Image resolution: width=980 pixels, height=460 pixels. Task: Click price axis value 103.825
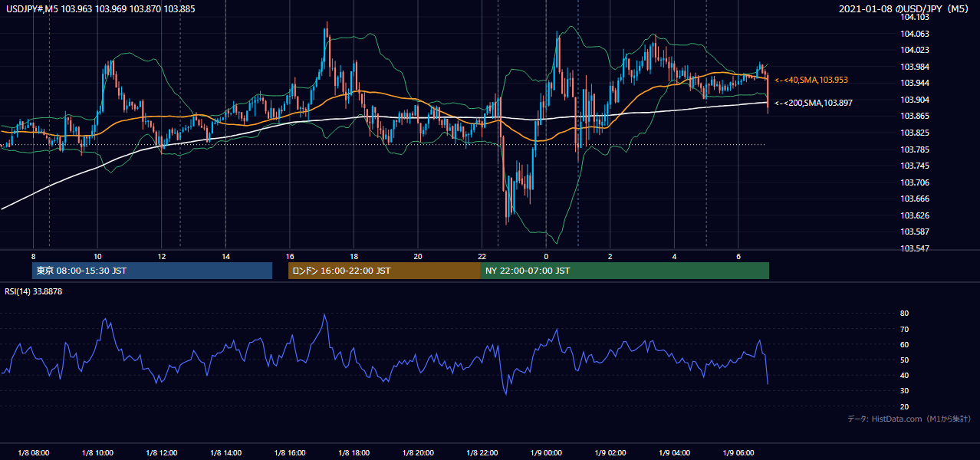(x=914, y=133)
